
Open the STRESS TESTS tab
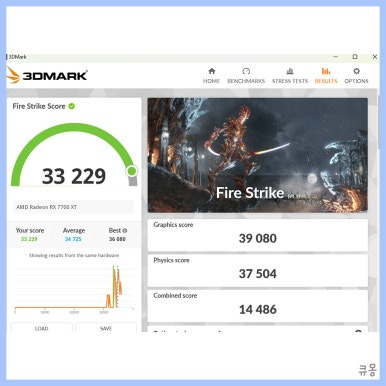290,75
